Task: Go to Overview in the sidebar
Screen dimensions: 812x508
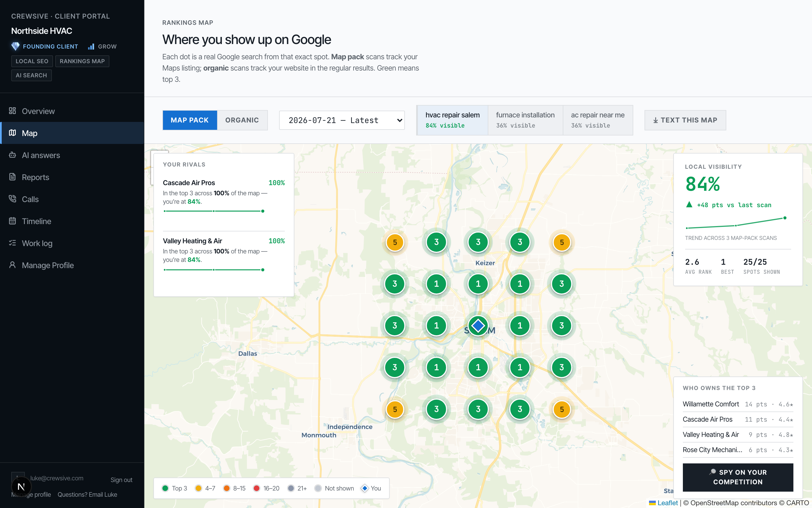Action: (72, 111)
